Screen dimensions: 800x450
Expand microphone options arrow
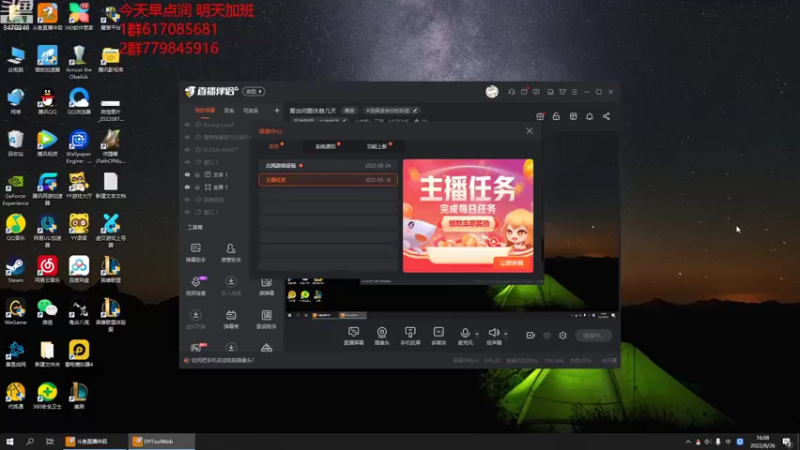(477, 334)
